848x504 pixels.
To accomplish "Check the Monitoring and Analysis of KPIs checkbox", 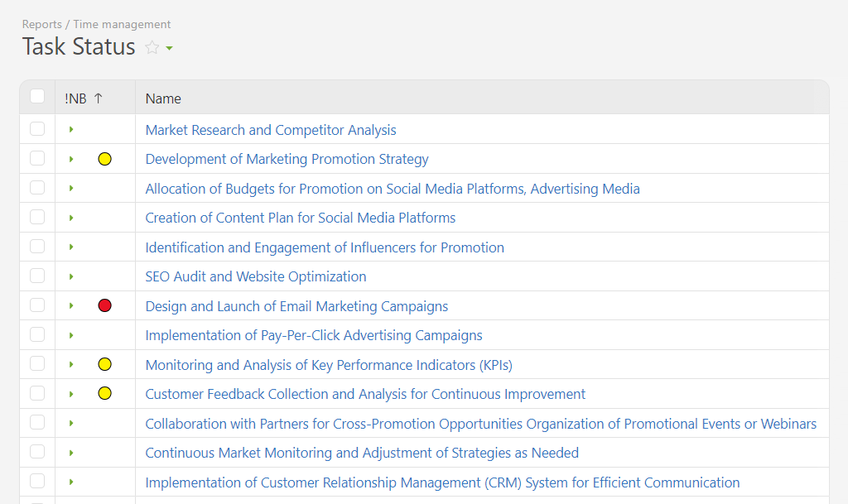I will pos(37,363).
